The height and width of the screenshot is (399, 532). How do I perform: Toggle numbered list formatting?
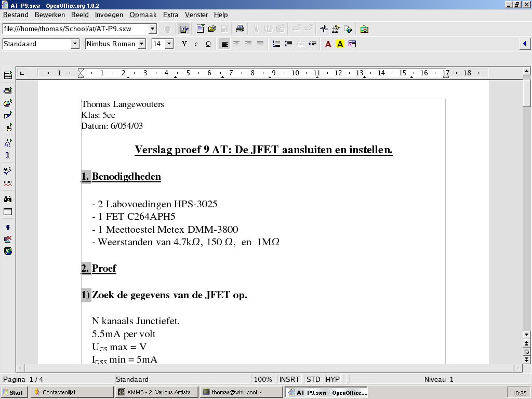(x=276, y=44)
